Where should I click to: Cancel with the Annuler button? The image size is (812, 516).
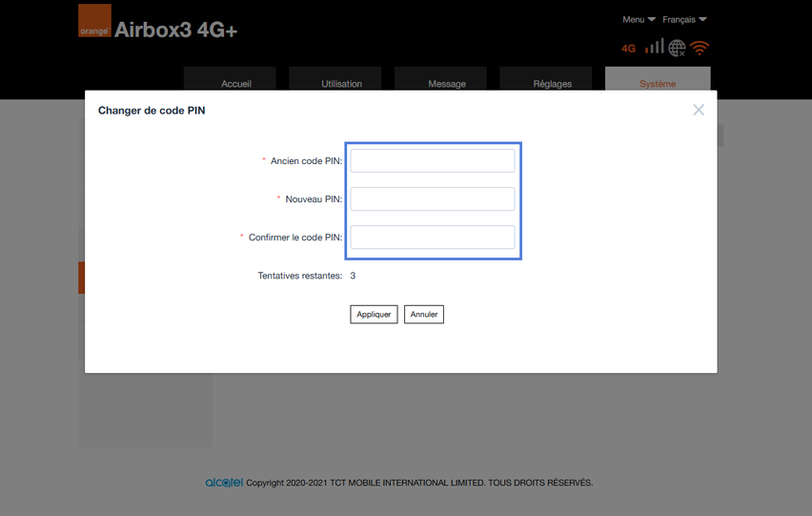(424, 315)
